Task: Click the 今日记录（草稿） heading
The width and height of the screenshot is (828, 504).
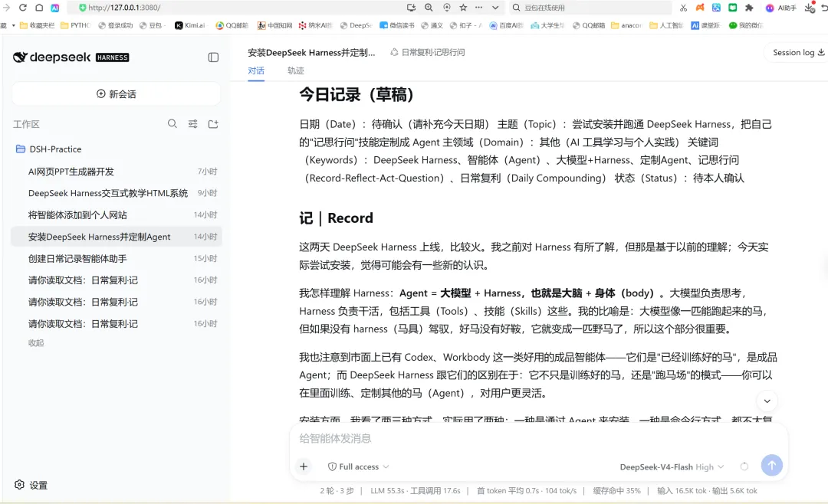Action: 358,94
